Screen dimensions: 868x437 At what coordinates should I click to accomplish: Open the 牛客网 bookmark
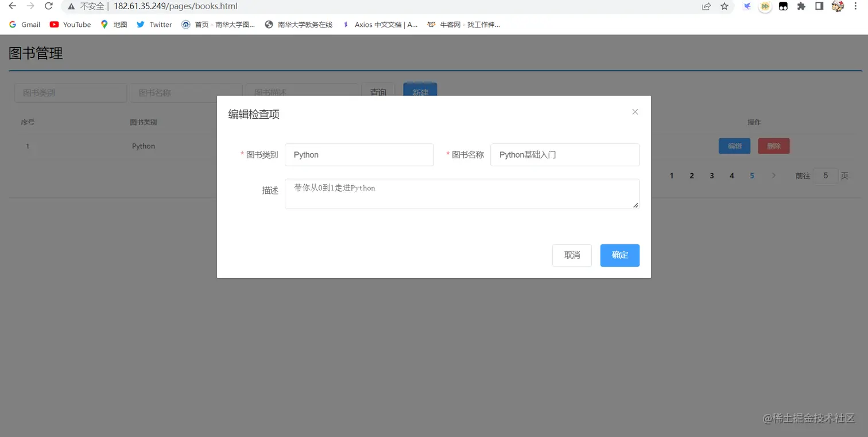(464, 25)
